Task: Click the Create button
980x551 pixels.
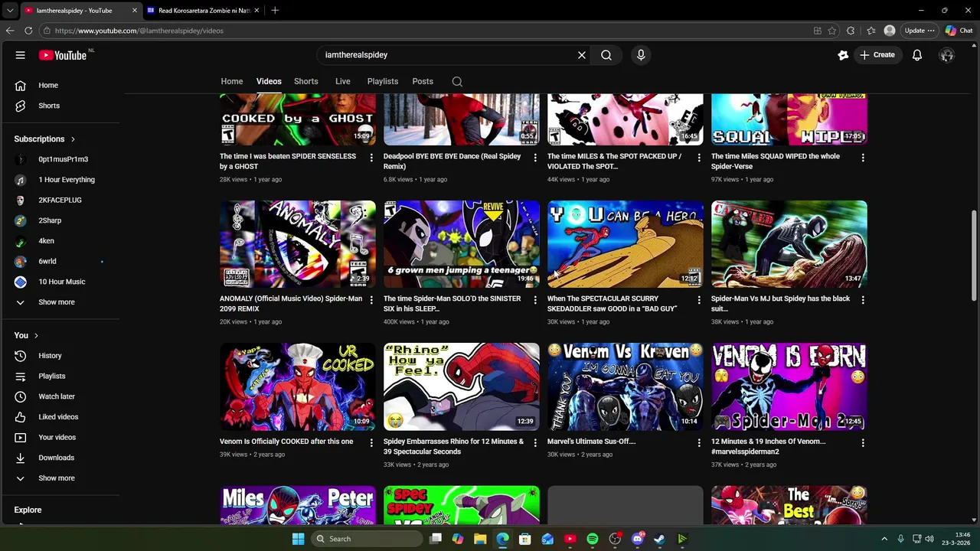Action: pos(877,55)
